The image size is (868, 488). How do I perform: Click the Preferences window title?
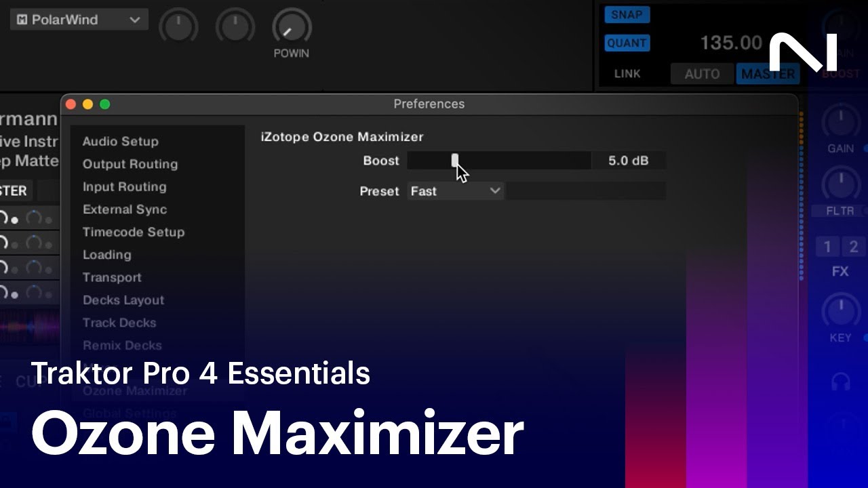pyautogui.click(x=429, y=104)
